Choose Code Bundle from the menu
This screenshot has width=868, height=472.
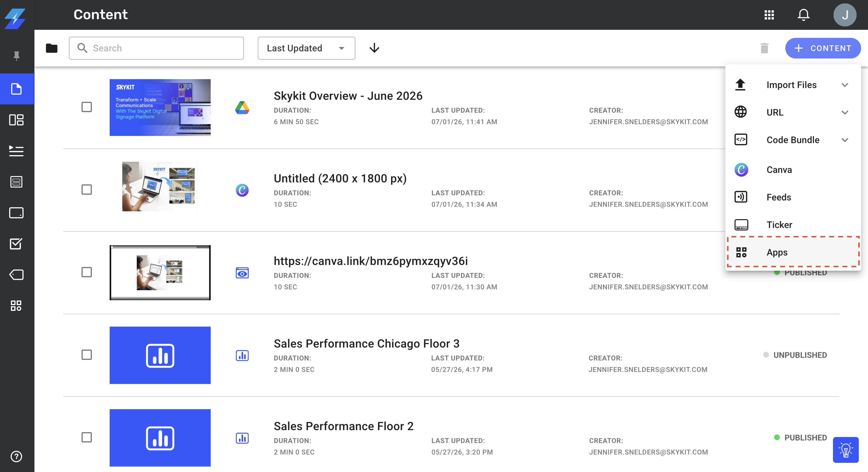coord(793,140)
